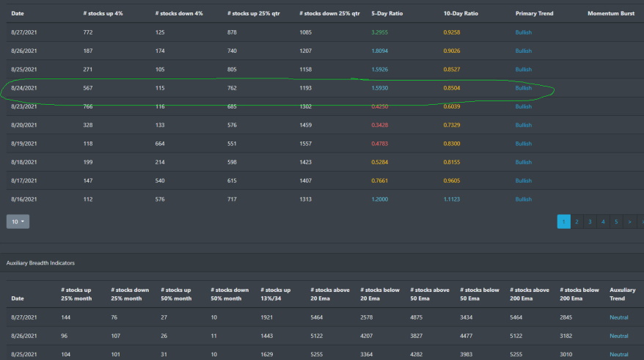
Task: Click the Primary Trend column header
Action: pos(535,13)
